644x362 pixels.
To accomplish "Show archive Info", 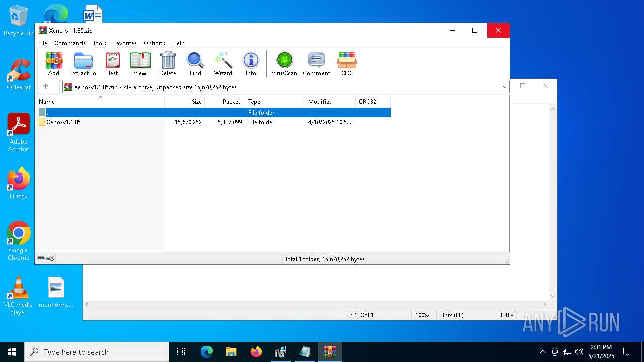I will point(251,64).
